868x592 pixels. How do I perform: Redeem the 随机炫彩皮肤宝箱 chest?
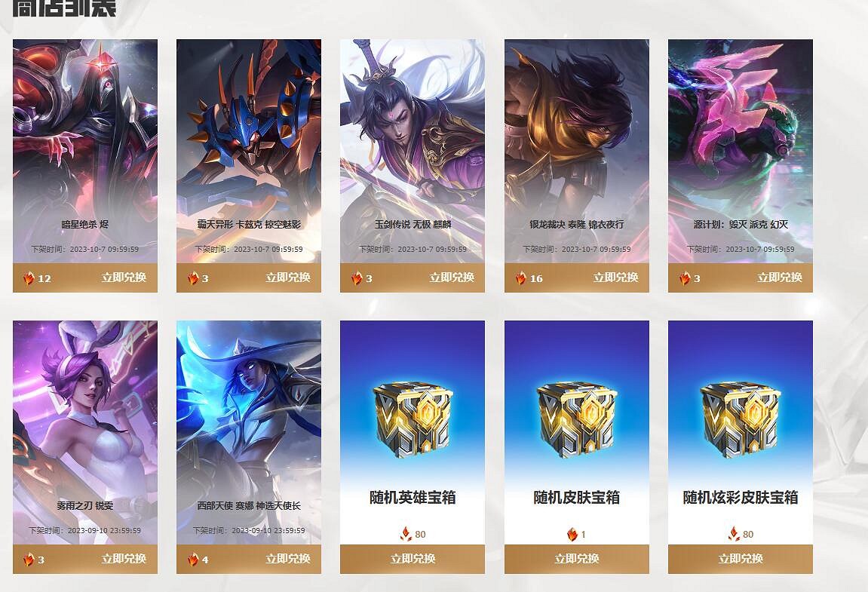click(x=741, y=559)
